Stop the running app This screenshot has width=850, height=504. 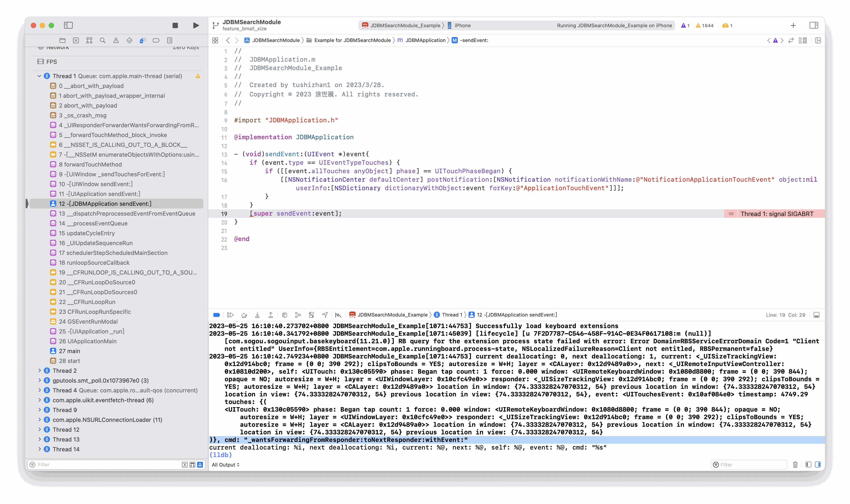(175, 25)
